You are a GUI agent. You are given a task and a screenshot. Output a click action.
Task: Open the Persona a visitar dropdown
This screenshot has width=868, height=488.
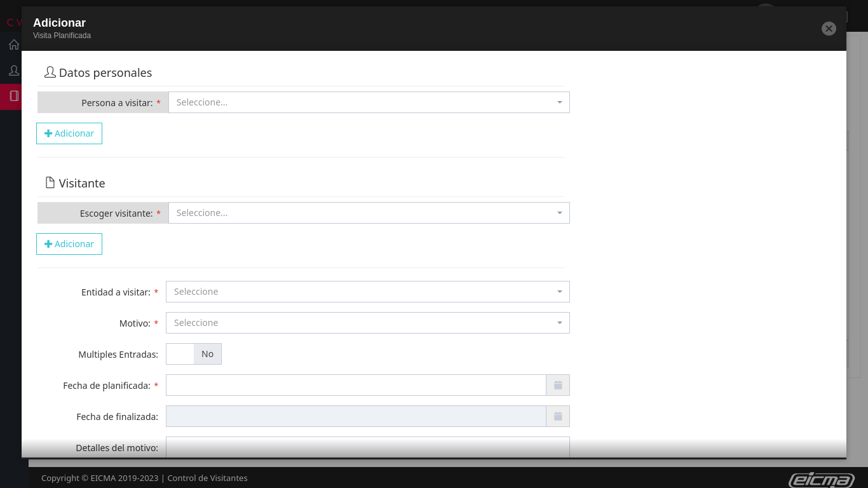(x=369, y=102)
